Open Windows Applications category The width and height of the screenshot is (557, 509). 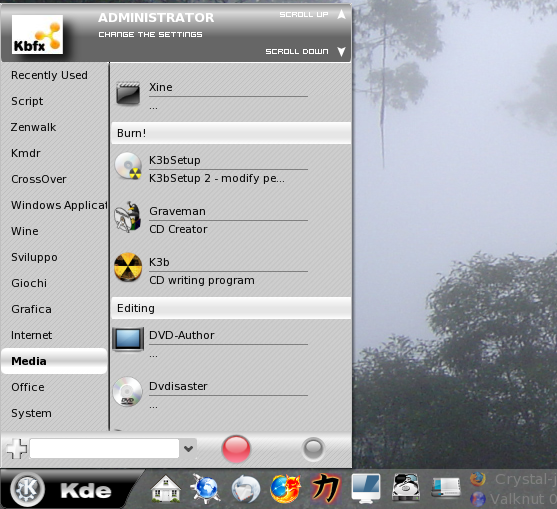coord(59,205)
